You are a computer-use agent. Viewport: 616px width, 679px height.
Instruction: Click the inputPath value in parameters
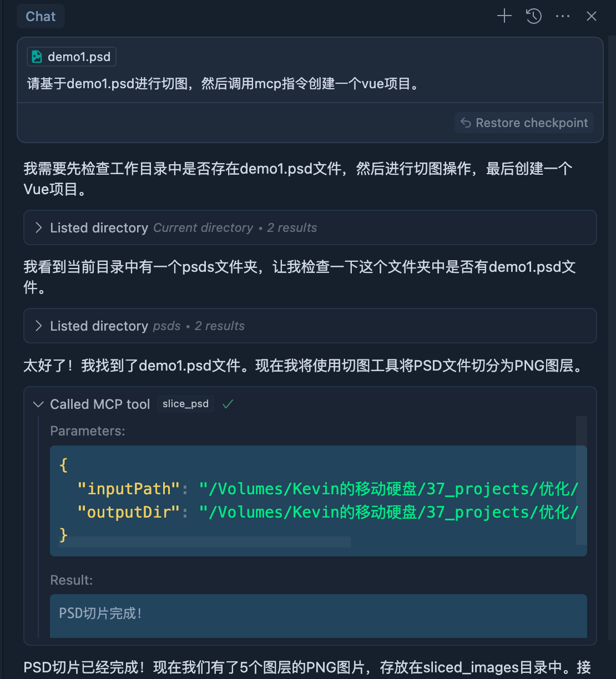coord(389,489)
